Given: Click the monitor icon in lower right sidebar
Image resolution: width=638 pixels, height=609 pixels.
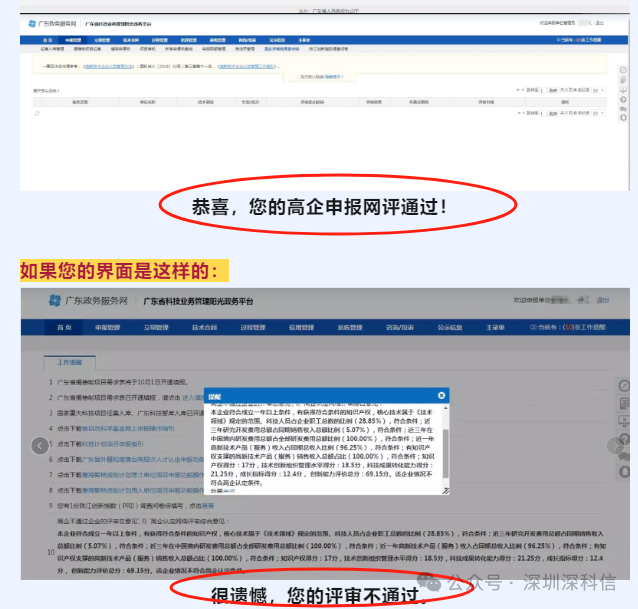Looking at the screenshot, I should point(624,421).
